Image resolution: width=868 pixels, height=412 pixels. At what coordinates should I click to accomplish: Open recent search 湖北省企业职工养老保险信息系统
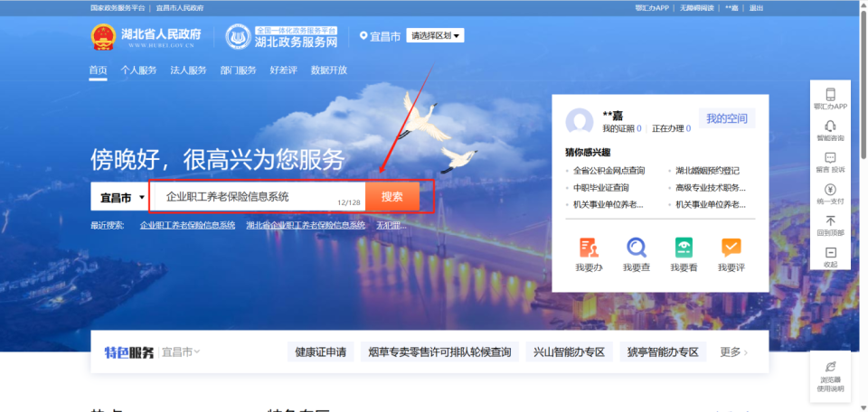(306, 226)
